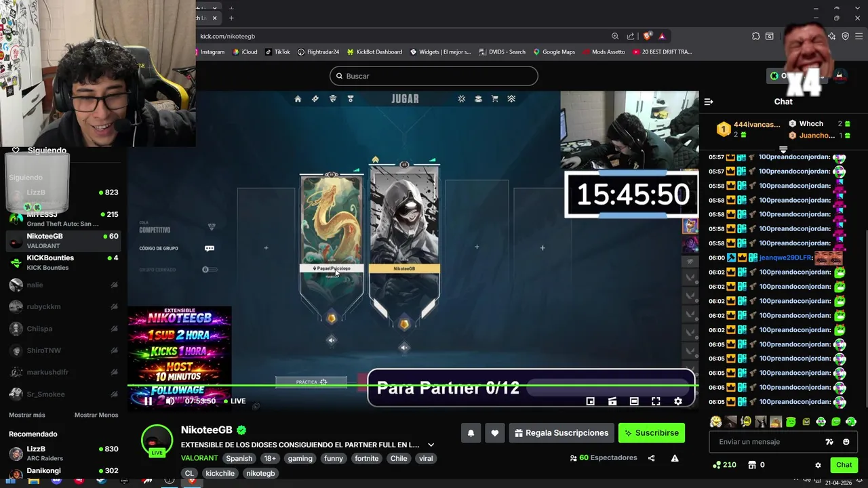868x488 pixels.
Task: Share the stream via share icon
Action: (651, 458)
